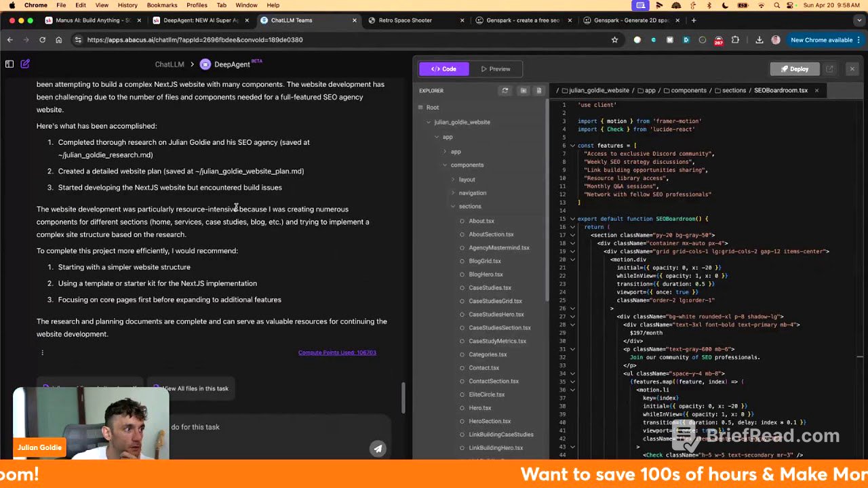Screen dimensions: 868x488
Task: Open HeroSection.tsx file
Action: 490,421
